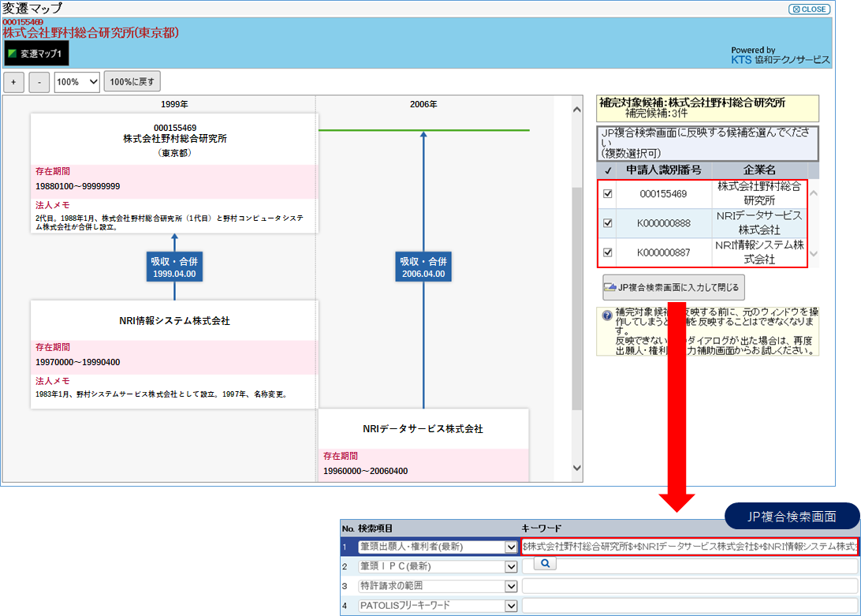Click the minus zoom out button

[39, 82]
